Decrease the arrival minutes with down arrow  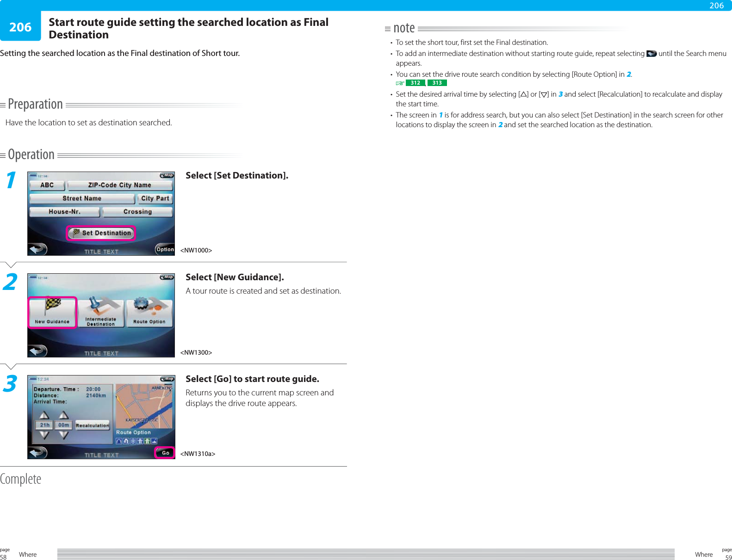click(63, 435)
